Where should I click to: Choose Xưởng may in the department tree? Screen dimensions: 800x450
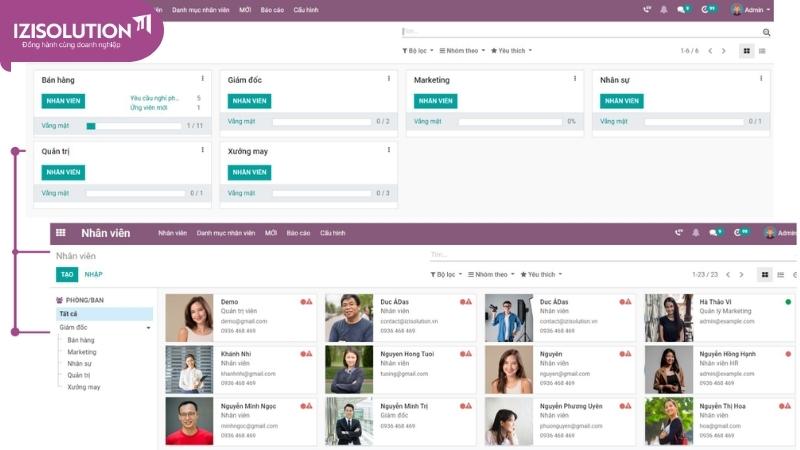click(84, 387)
